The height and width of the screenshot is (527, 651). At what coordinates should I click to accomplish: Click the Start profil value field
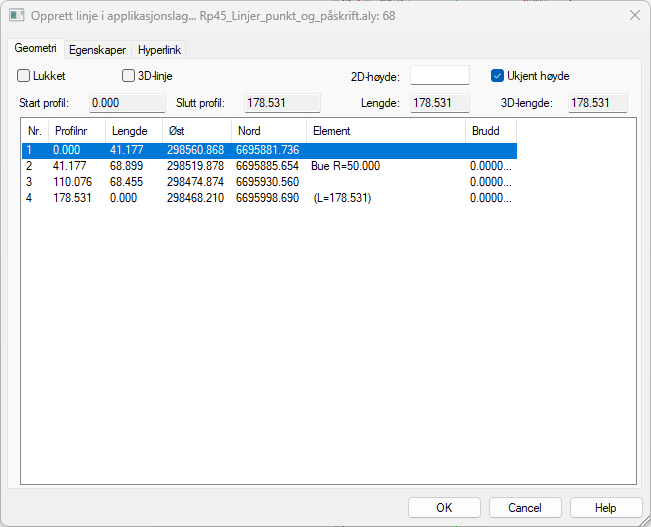point(127,102)
